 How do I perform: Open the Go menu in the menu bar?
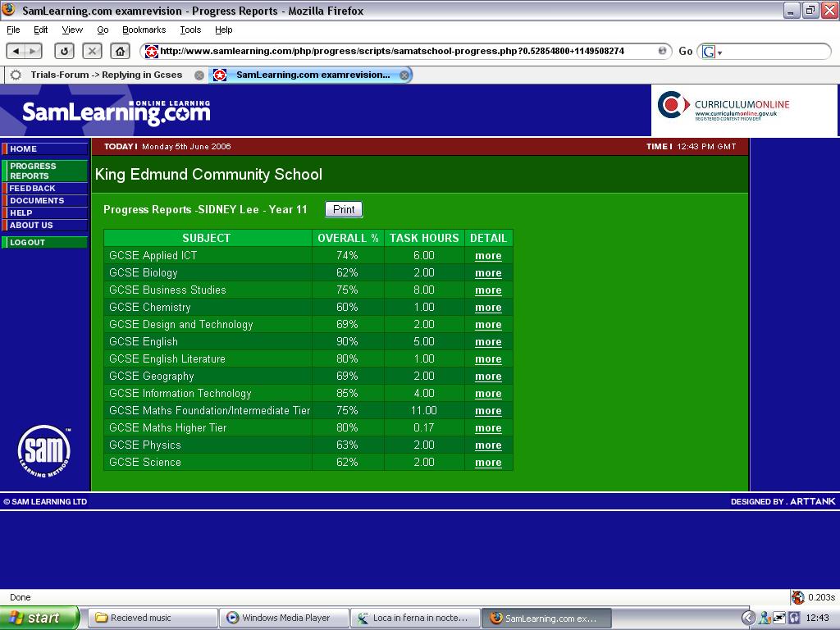pyautogui.click(x=103, y=30)
